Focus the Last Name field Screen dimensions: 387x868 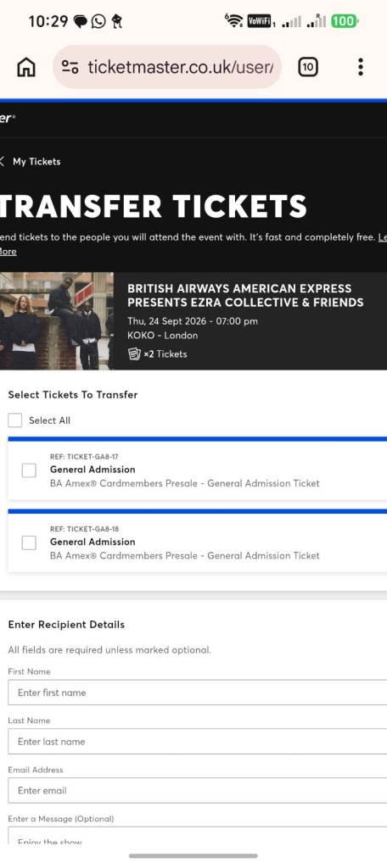click(198, 741)
